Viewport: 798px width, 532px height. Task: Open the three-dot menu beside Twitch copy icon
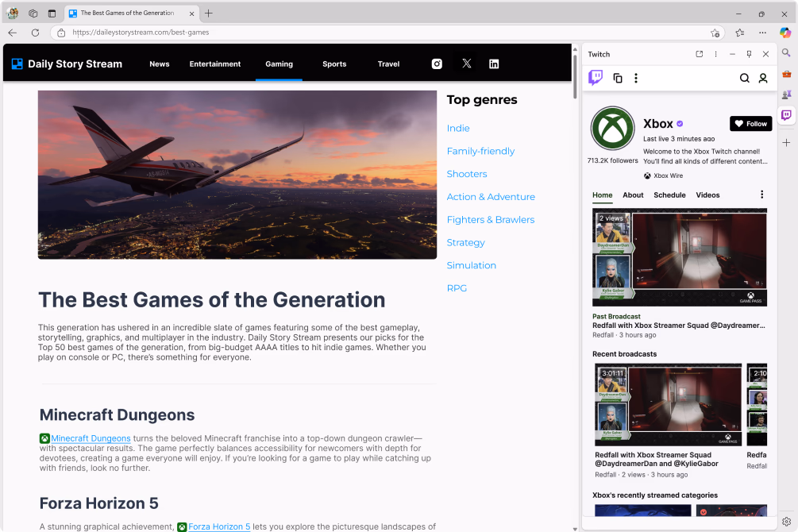tap(636, 78)
